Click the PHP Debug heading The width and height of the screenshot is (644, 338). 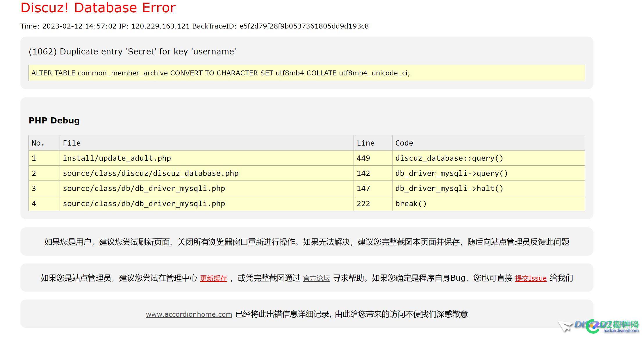pyautogui.click(x=54, y=120)
